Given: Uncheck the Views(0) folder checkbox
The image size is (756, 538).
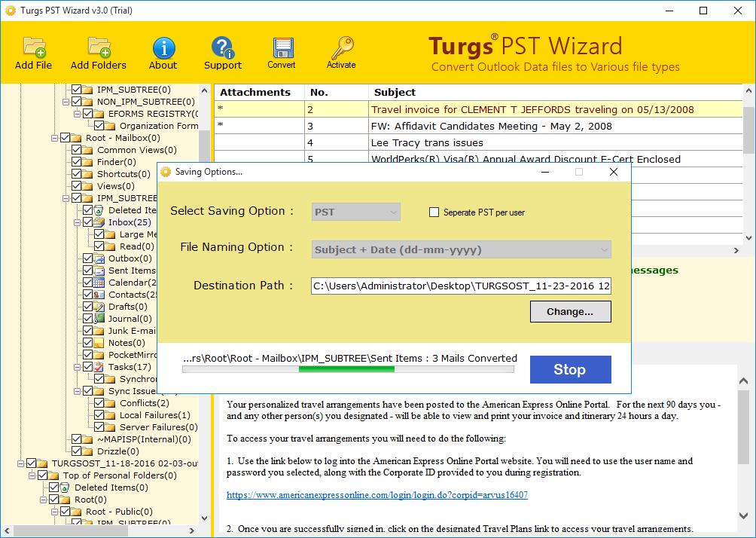Looking at the screenshot, I should pyautogui.click(x=77, y=186).
